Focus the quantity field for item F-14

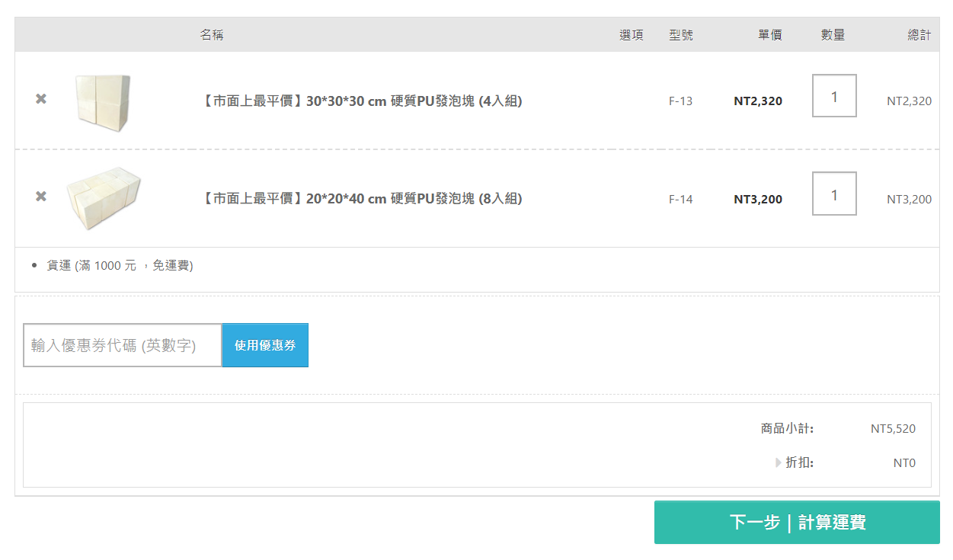click(x=834, y=194)
